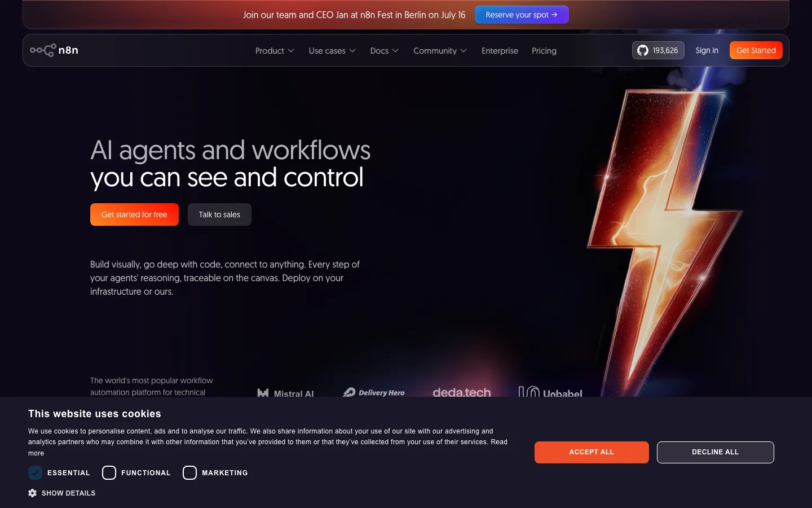Expand the Docs dropdown menu
This screenshot has height=508, width=812.
pyautogui.click(x=385, y=51)
